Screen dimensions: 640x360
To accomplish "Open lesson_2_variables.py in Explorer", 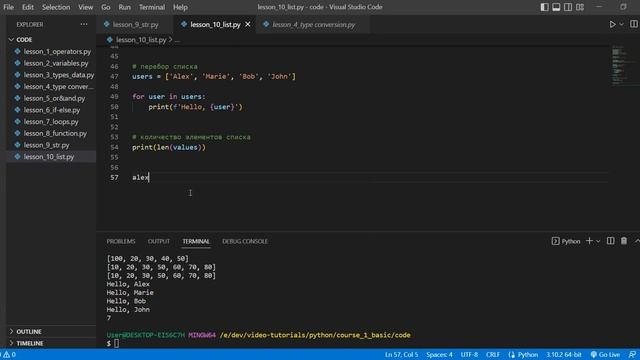I will coord(51,63).
